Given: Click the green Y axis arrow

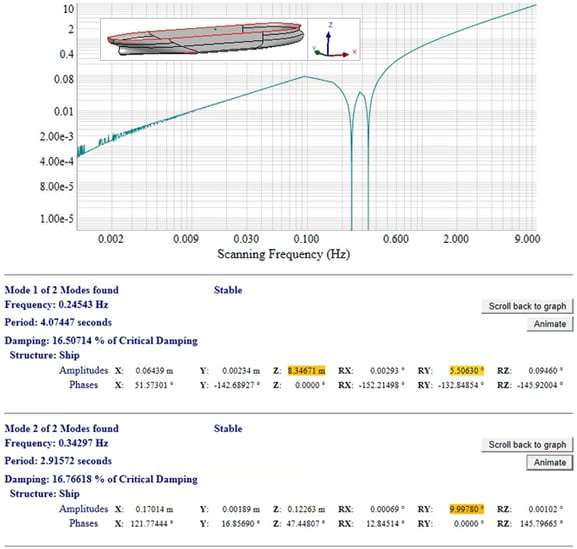Looking at the screenshot, I should tap(319, 53).
